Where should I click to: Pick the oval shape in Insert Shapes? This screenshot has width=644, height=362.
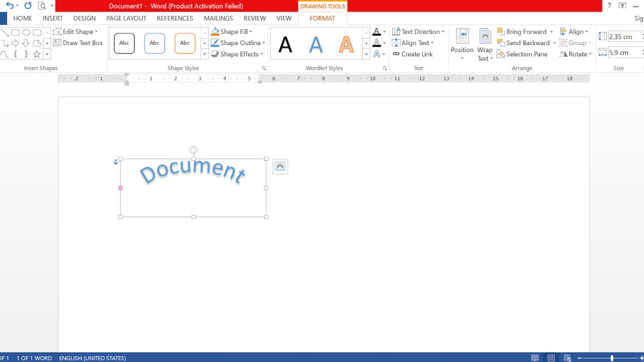tap(26, 32)
